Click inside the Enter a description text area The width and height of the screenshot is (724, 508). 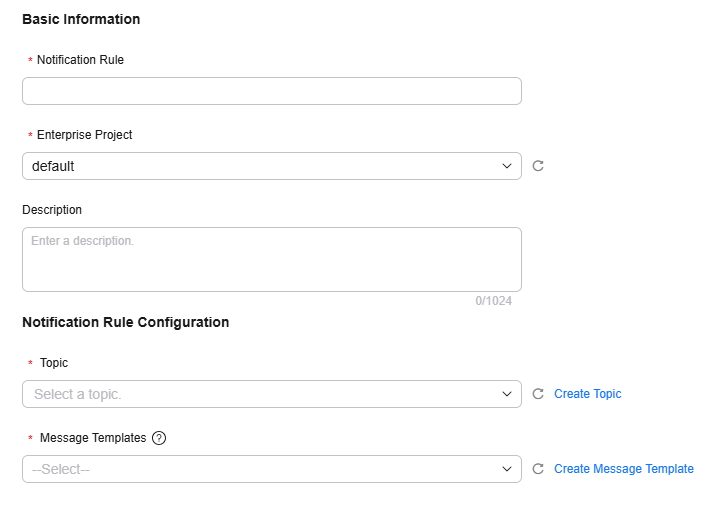click(272, 259)
